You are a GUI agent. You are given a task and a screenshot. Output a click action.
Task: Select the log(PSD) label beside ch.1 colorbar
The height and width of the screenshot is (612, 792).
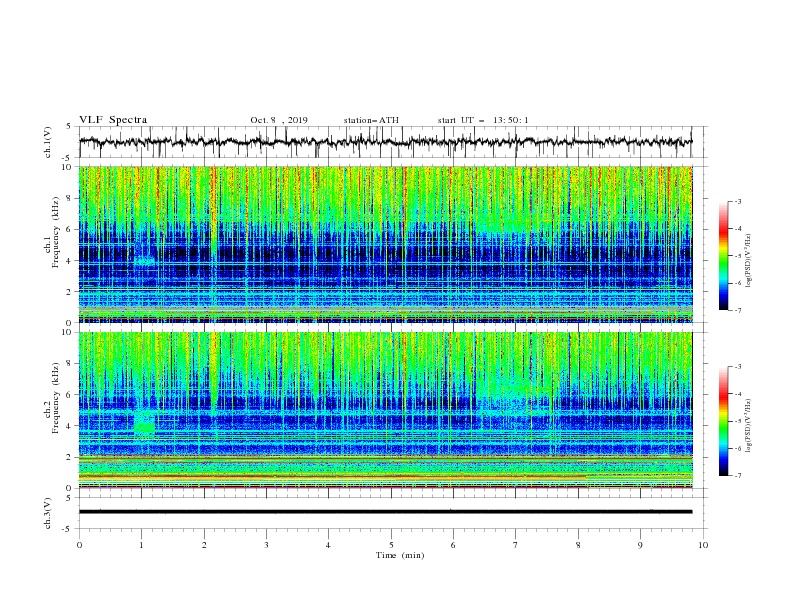749,261
